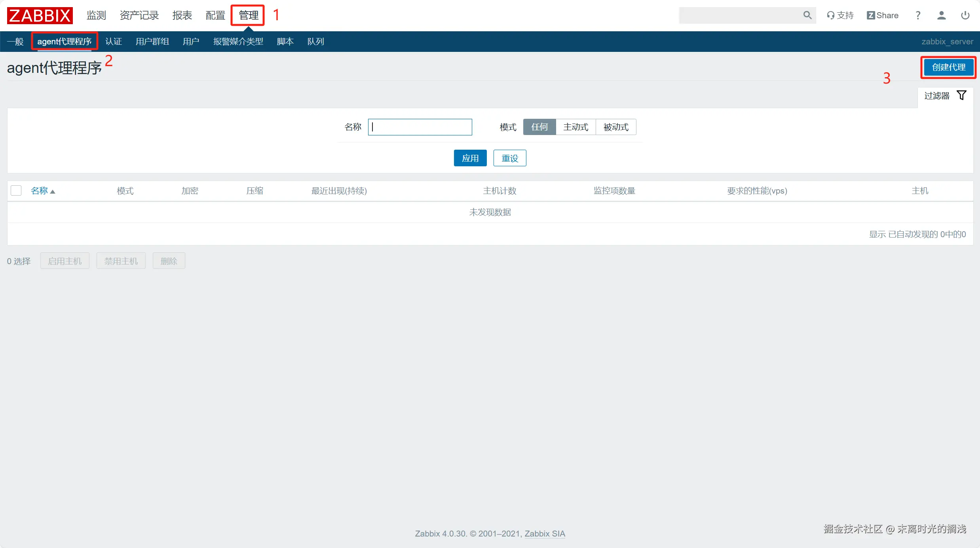The image size is (980, 548).
Task: Click the power sign-out icon
Action: coord(965,15)
